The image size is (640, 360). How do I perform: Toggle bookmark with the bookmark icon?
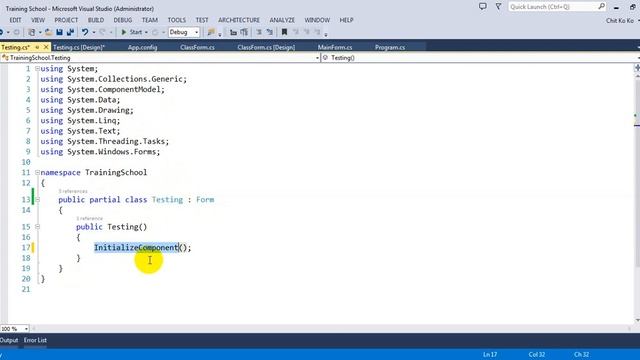pyautogui.click(x=284, y=32)
